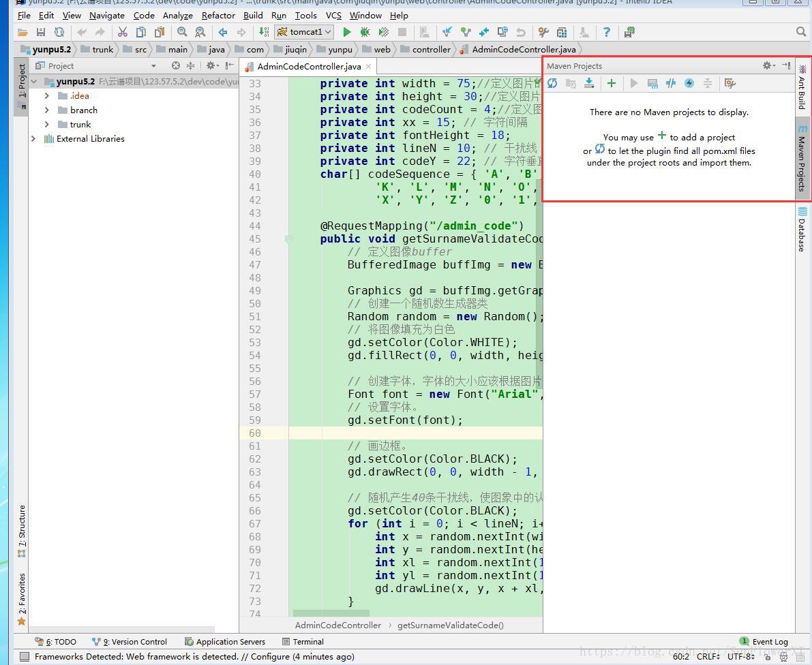This screenshot has width=812, height=665.
Task: Open the Version Control tool window
Action: click(x=130, y=642)
